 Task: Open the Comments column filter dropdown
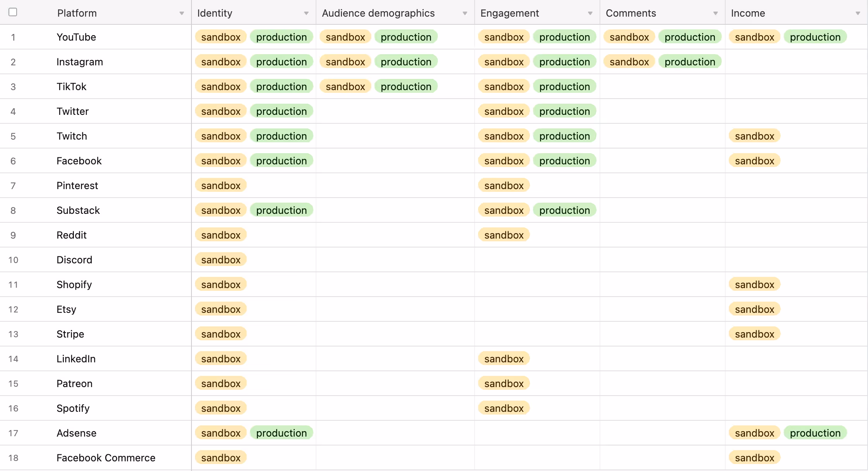pos(715,13)
